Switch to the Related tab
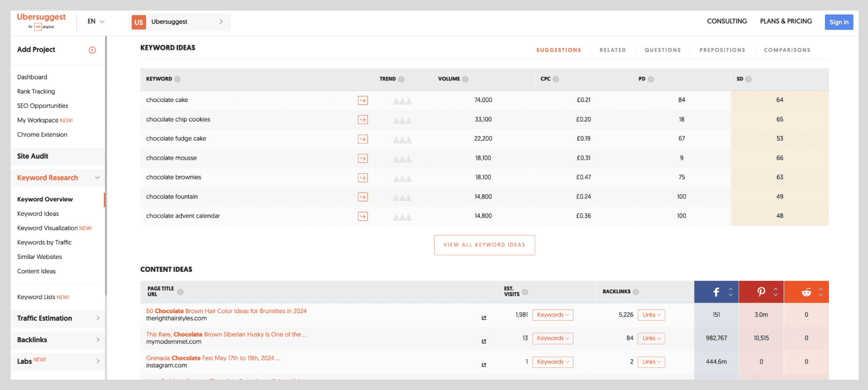 coord(612,50)
